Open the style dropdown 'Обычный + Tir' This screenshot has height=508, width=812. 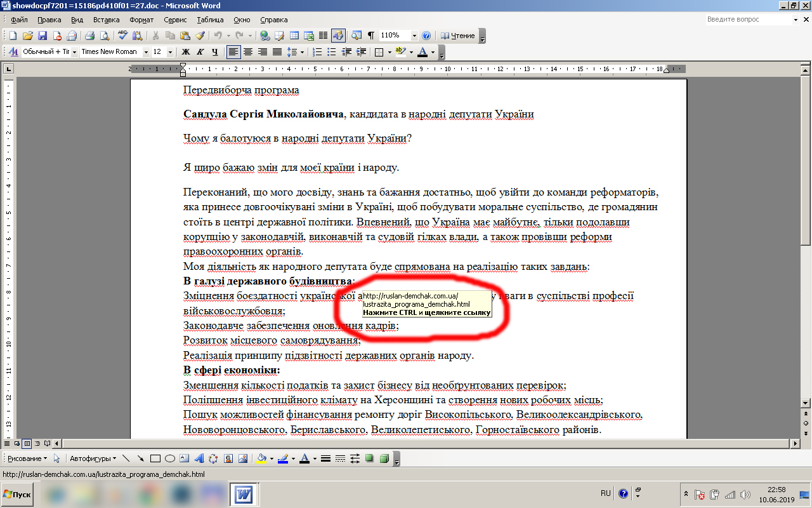tap(74, 52)
